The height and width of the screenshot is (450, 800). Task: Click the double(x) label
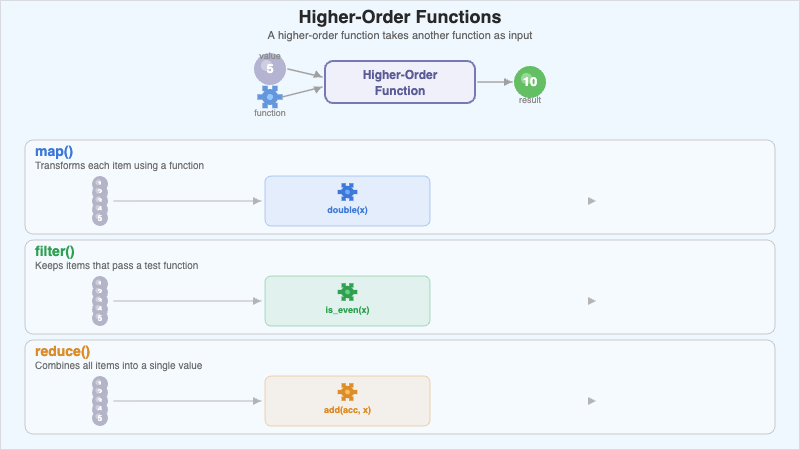click(347, 210)
